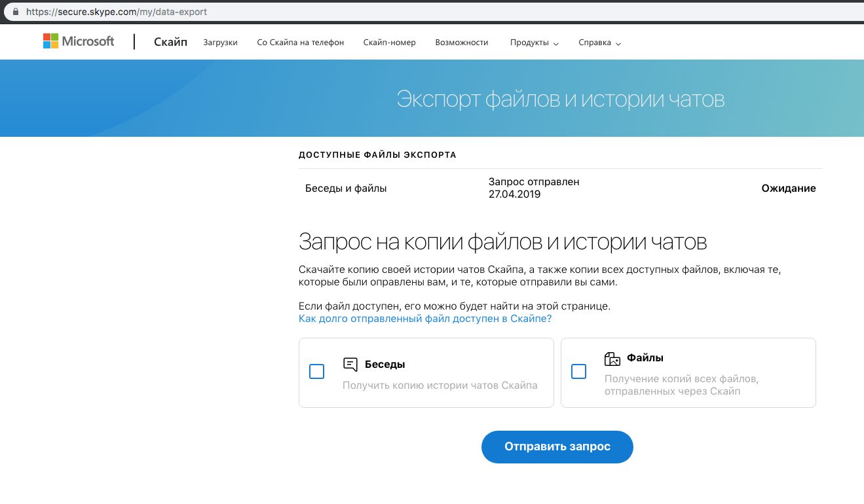
Task: Open the Возможности menu item
Action: (462, 43)
